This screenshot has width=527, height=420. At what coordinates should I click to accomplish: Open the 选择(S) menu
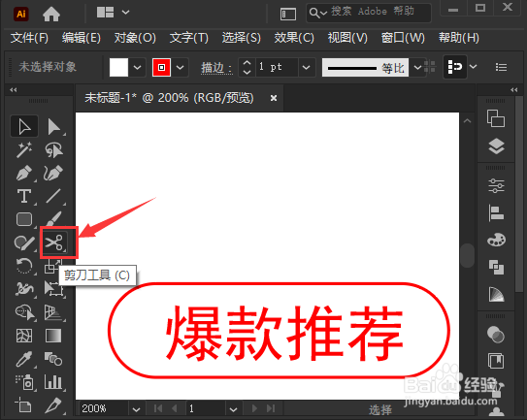(241, 38)
